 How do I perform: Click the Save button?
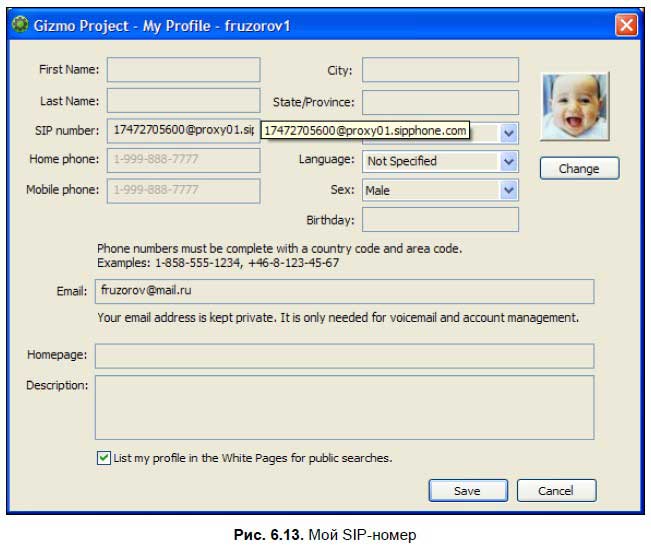tap(467, 490)
